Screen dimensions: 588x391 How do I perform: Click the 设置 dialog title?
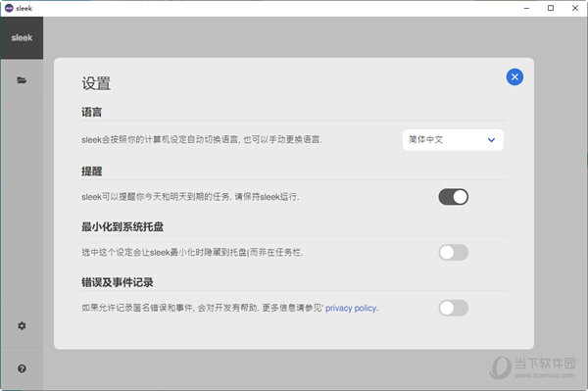(x=96, y=83)
